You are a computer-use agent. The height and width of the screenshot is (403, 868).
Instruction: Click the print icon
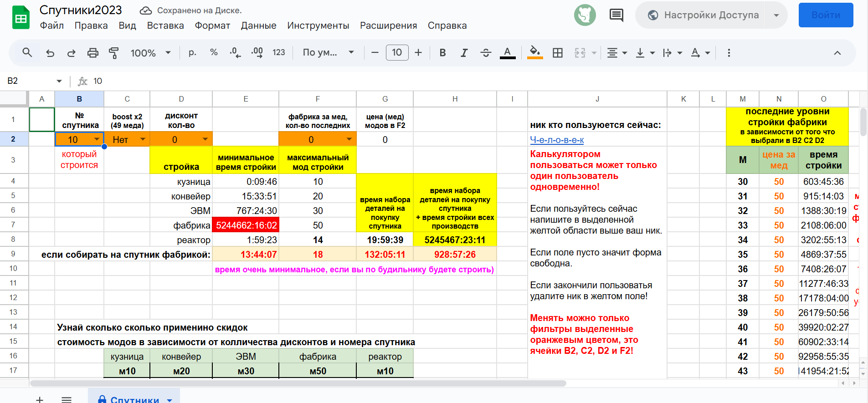[92, 53]
